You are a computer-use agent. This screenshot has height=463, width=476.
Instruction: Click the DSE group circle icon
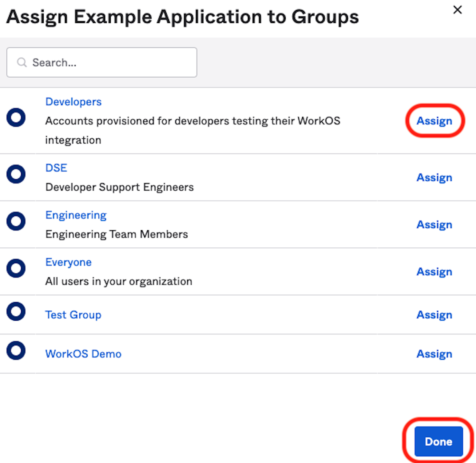tap(16, 174)
